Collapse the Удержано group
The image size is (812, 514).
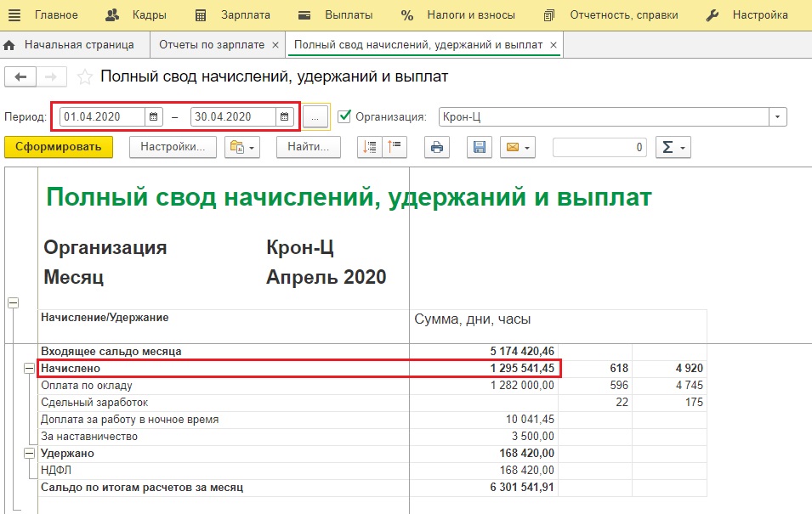(x=30, y=454)
